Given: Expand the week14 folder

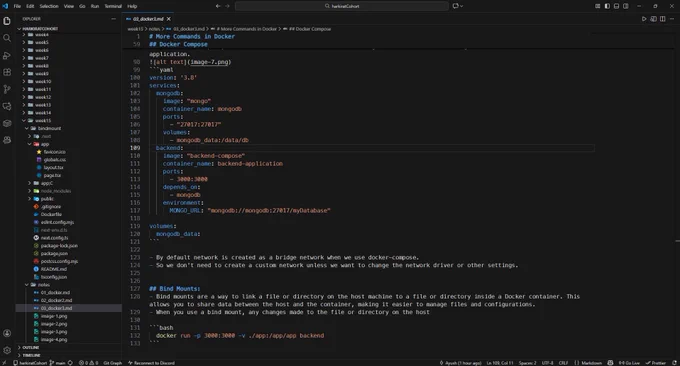Looking at the screenshot, I should pyautogui.click(x=43, y=113).
